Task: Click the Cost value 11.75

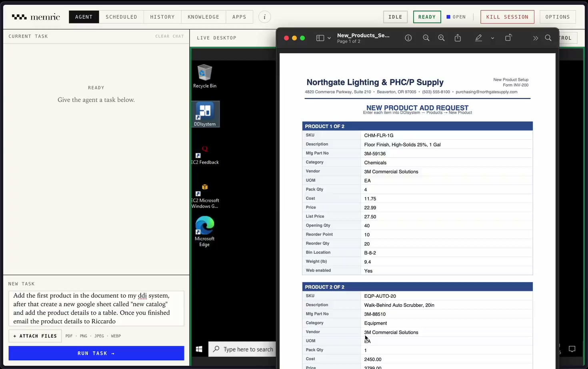Action: click(370, 199)
